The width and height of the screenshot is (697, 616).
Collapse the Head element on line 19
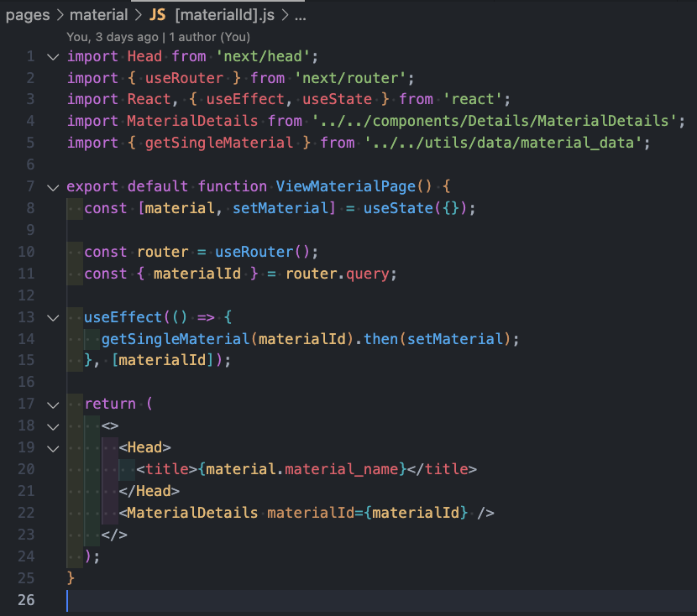(x=53, y=447)
